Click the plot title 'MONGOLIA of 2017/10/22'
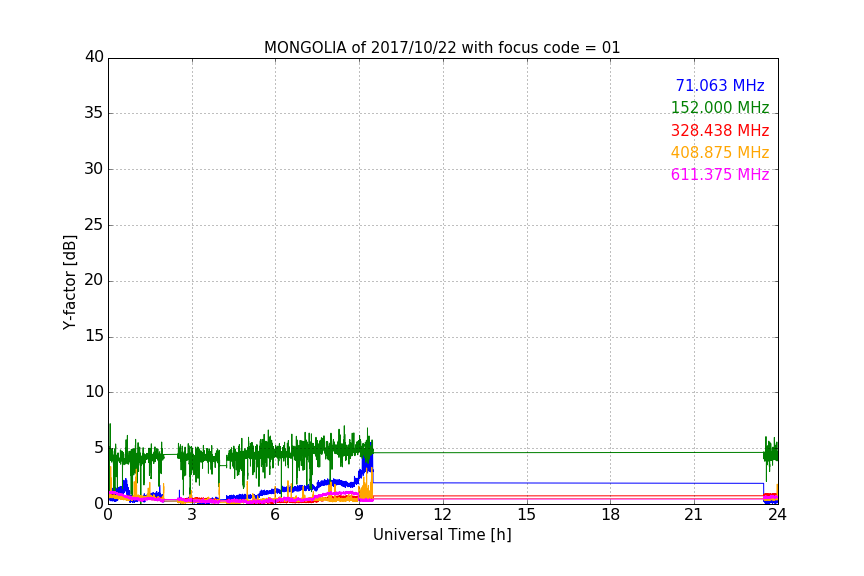 [x=442, y=47]
